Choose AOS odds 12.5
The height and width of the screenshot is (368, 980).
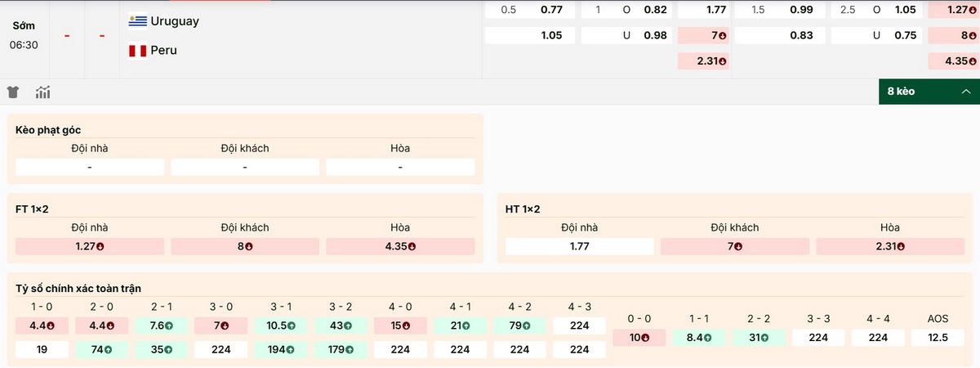pyautogui.click(x=938, y=337)
